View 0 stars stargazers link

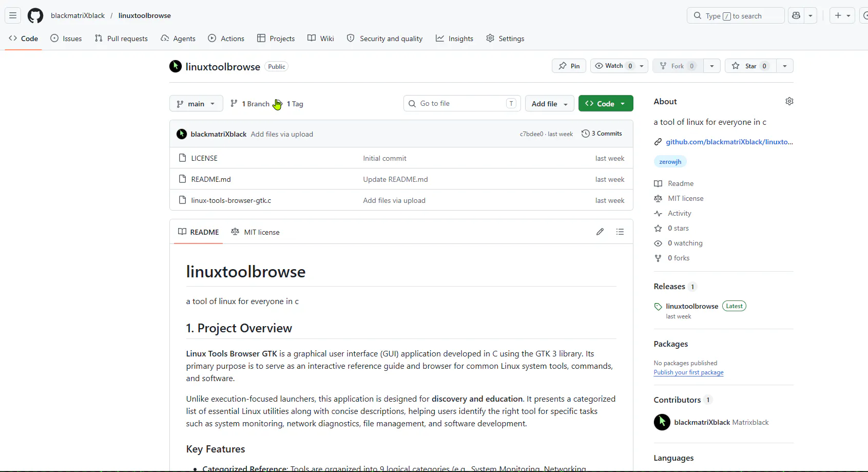671,228
